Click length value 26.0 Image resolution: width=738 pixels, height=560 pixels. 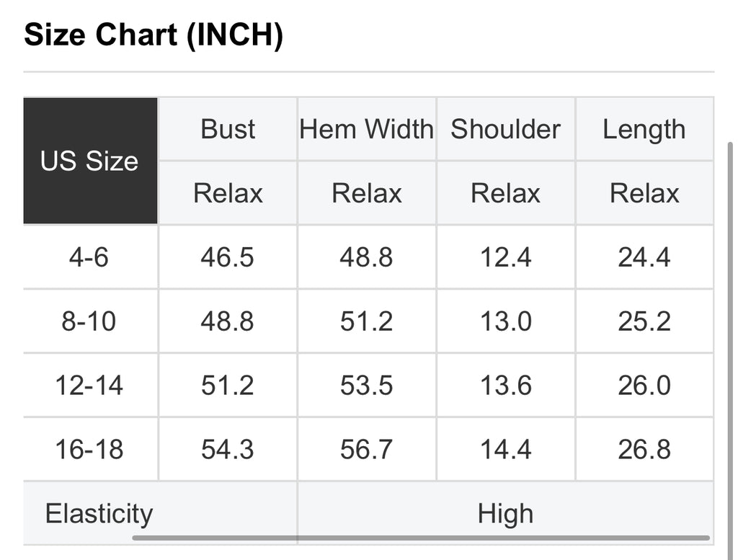644,386
